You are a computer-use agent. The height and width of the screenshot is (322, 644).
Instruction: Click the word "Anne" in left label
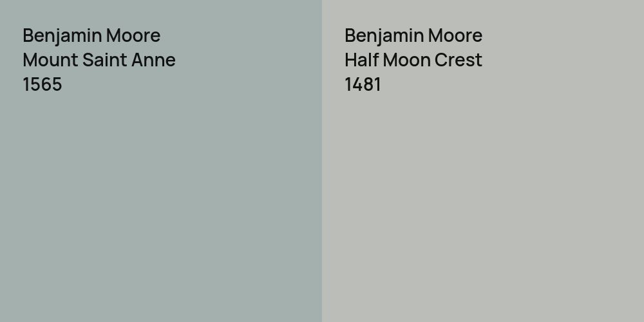pos(154,60)
